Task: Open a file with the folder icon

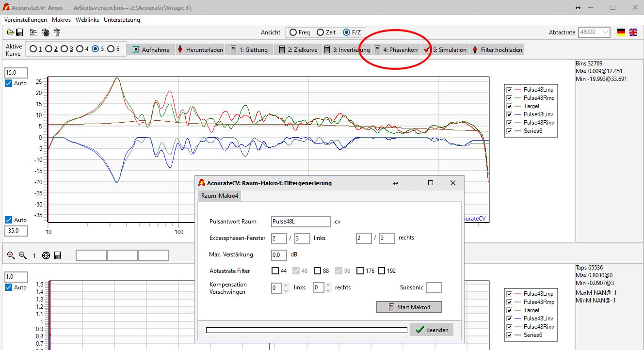Action: (11, 32)
